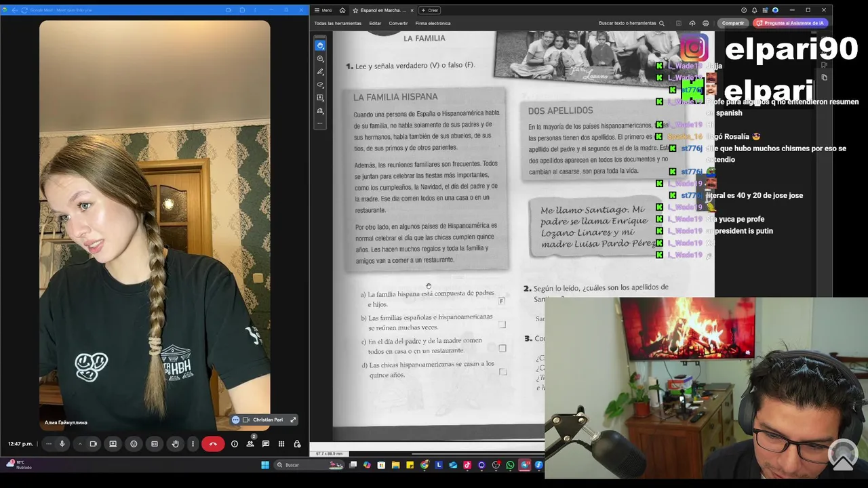
Task: Open Acrobat notifications bell
Action: click(x=754, y=10)
